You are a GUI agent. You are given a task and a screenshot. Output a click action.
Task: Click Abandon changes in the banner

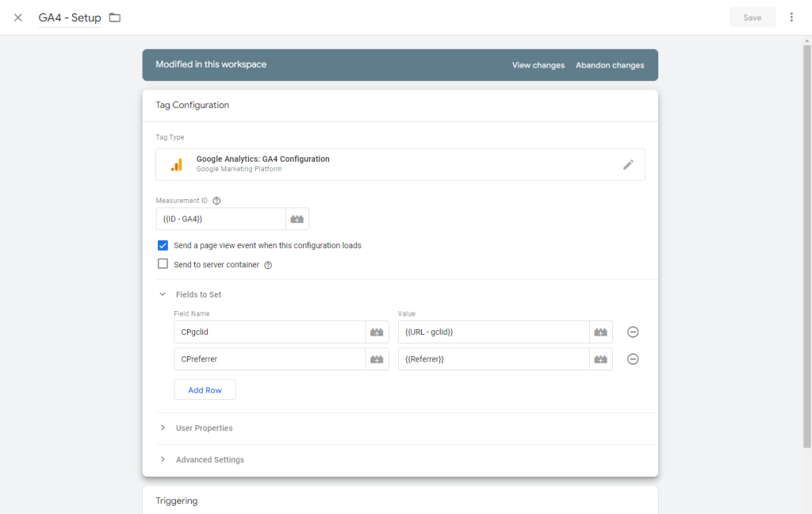[x=610, y=65]
